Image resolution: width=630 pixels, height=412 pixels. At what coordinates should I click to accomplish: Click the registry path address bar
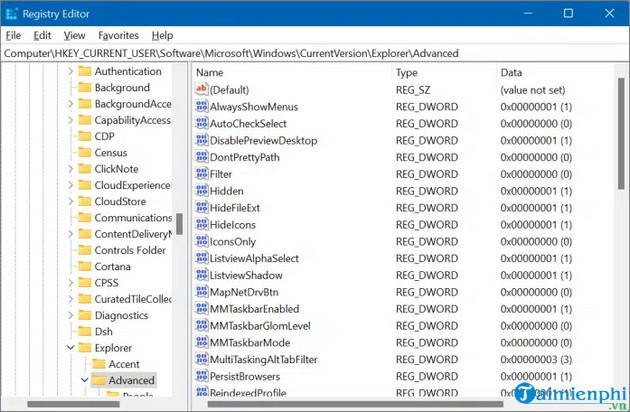pos(315,53)
